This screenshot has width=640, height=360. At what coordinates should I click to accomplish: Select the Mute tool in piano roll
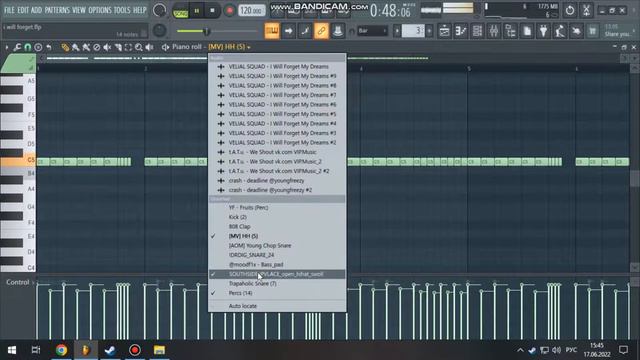pos(107,47)
